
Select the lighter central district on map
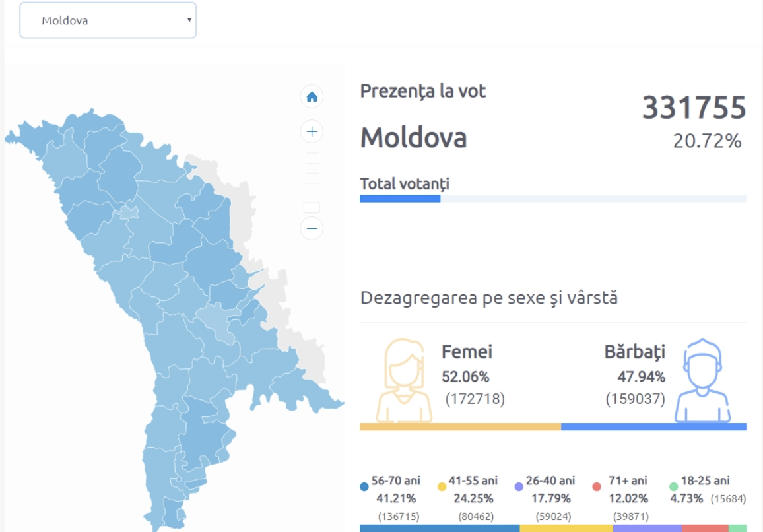(x=219, y=322)
